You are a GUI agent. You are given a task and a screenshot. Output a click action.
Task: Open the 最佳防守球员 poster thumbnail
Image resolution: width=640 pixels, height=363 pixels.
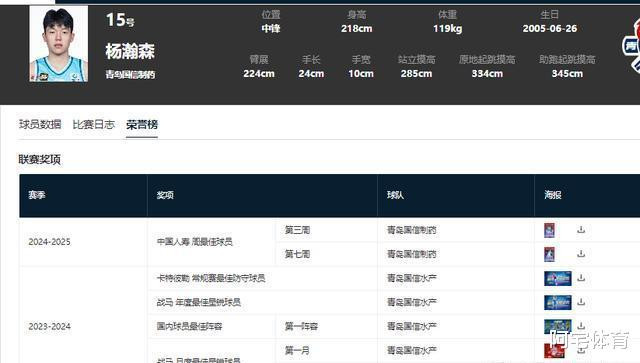[558, 278]
